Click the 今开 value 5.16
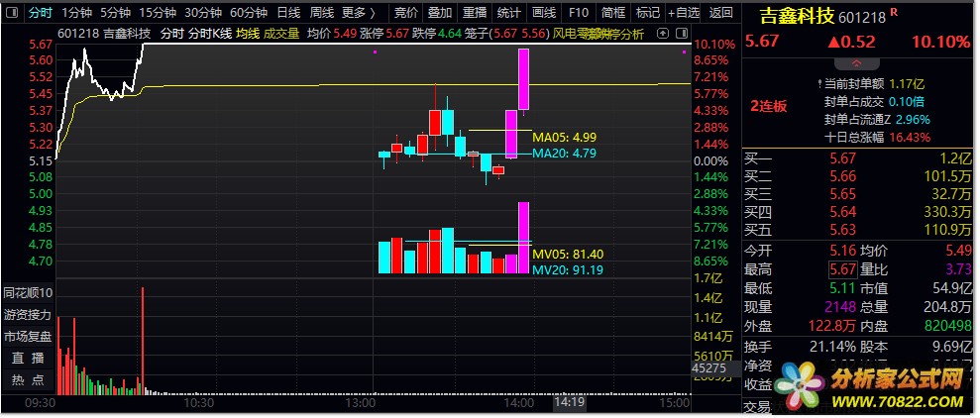The width and height of the screenshot is (980, 418). [x=842, y=252]
